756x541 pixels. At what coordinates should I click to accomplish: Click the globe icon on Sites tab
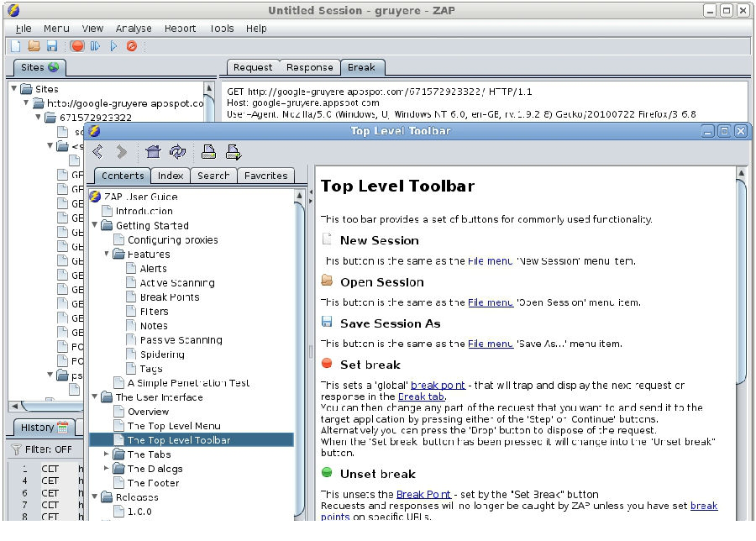click(54, 67)
